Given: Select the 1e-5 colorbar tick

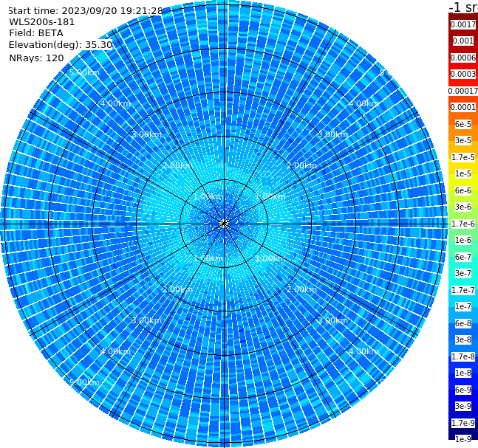Looking at the screenshot, I should [x=463, y=173].
